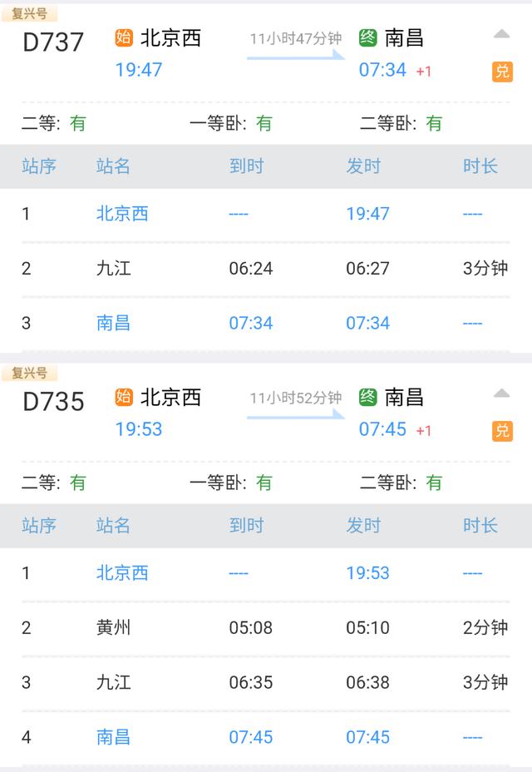532x772 pixels.
Task: Open 北京西 station in D737 stop list
Action: pos(122,214)
